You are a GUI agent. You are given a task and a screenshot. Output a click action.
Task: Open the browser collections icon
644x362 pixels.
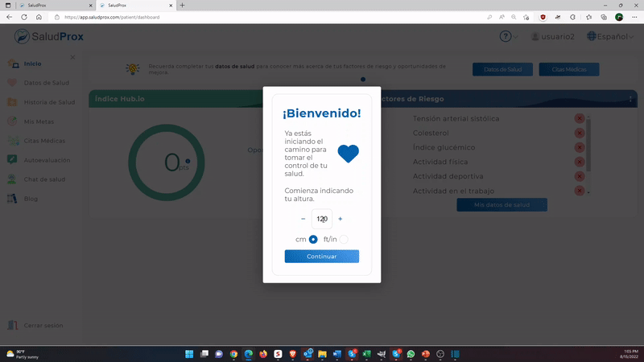604,17
